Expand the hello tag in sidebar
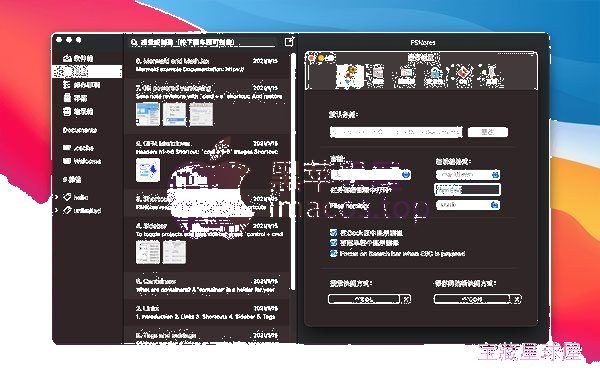 coord(56,197)
